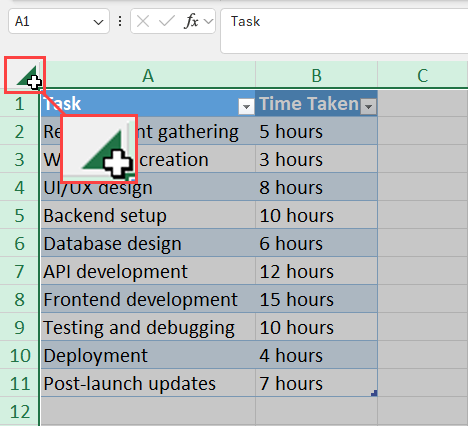Click the '5 hours' cell
Image resolution: width=468 pixels, height=426 pixels.
[317, 131]
